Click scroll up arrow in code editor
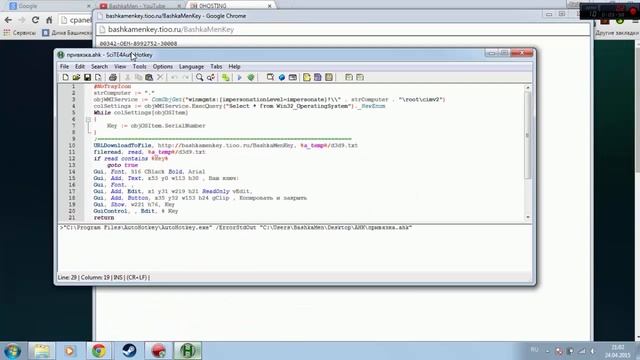 coord(528,88)
